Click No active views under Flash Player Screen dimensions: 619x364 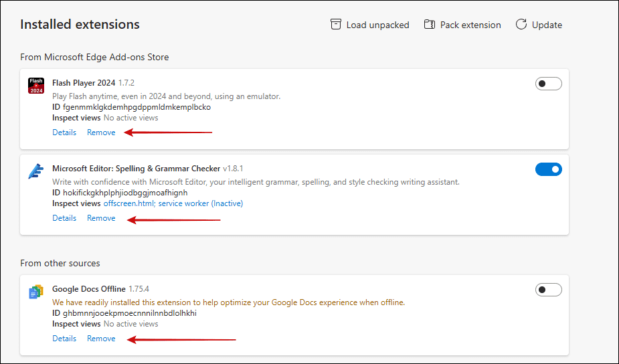pyautogui.click(x=130, y=118)
